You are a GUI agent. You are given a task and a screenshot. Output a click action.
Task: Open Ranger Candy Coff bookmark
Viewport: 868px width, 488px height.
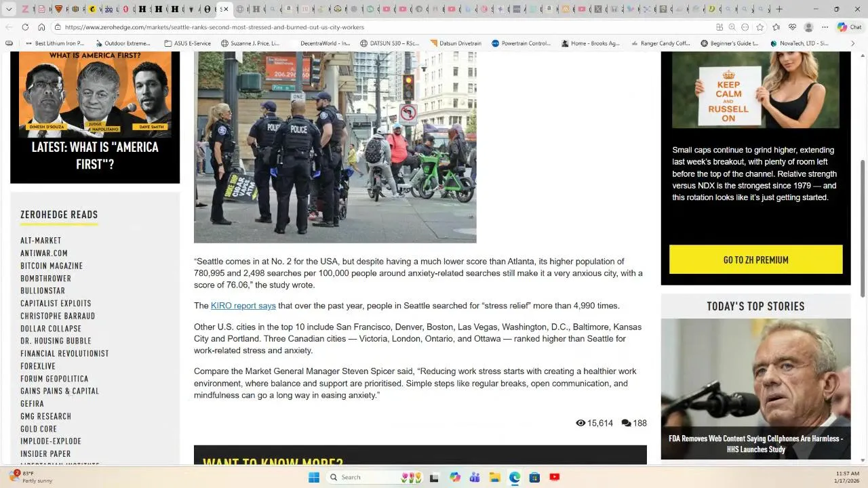[x=660, y=43]
